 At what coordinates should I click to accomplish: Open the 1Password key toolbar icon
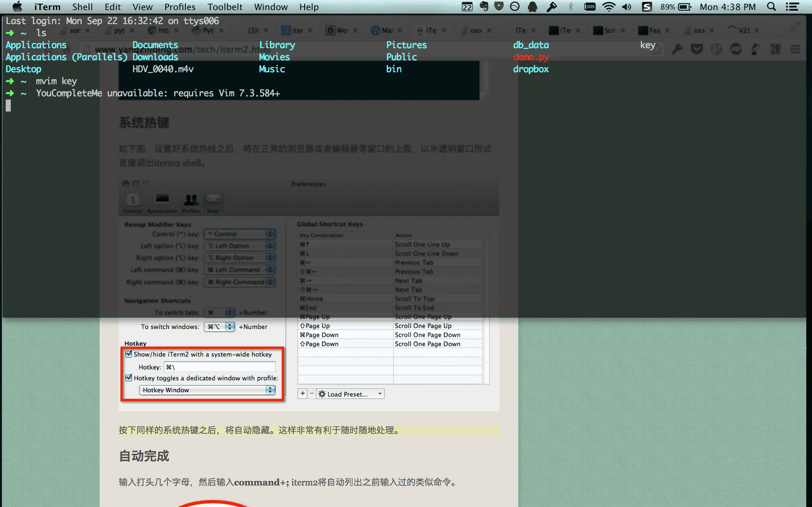click(x=678, y=49)
